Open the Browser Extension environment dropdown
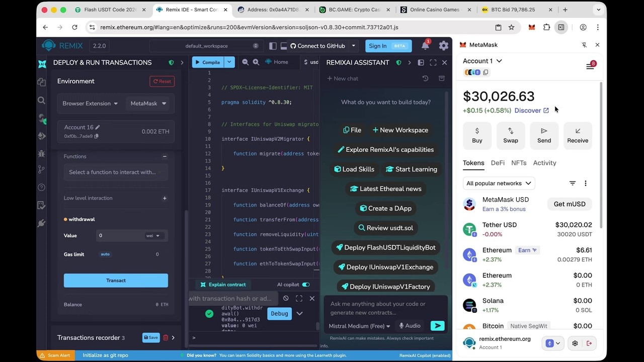Screen dimensions: 644x362 (x=90, y=104)
